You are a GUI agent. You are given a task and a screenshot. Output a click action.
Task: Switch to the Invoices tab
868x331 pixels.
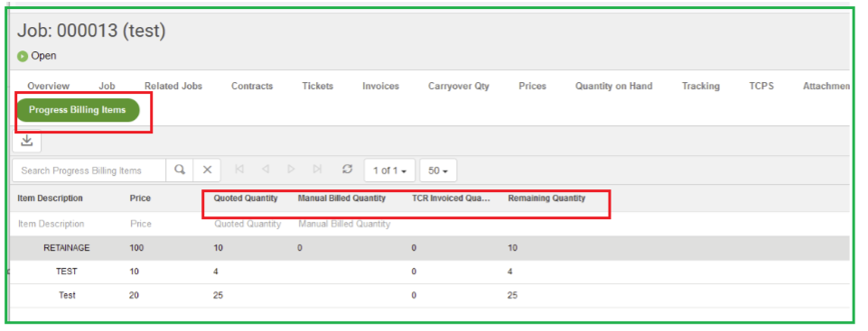[x=381, y=87]
